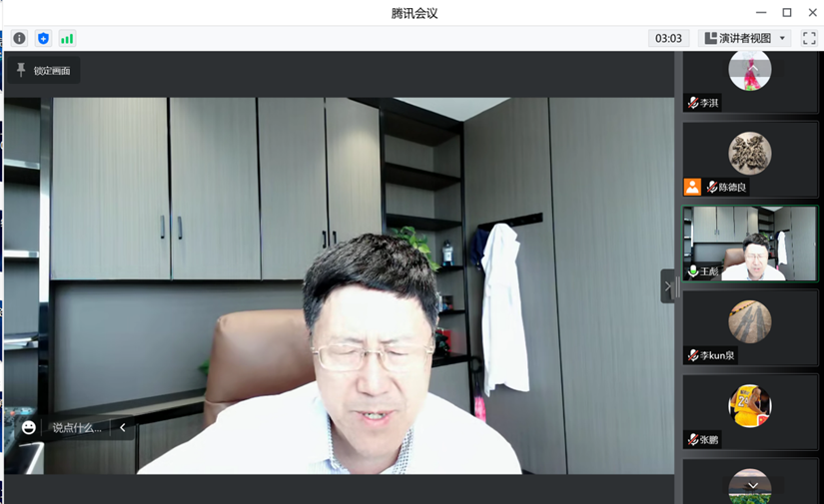This screenshot has height=504, width=824.
Task: Open the meeting info icon
Action: [x=19, y=39]
